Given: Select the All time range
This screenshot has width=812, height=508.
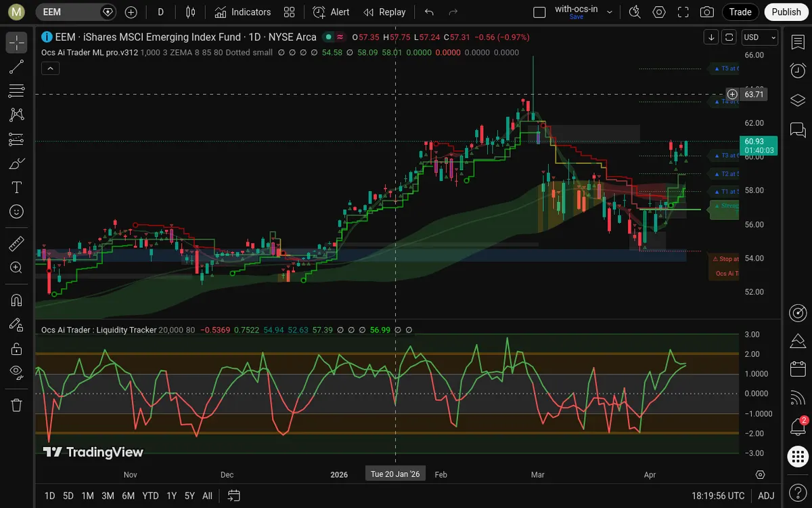Looking at the screenshot, I should 208,496.
